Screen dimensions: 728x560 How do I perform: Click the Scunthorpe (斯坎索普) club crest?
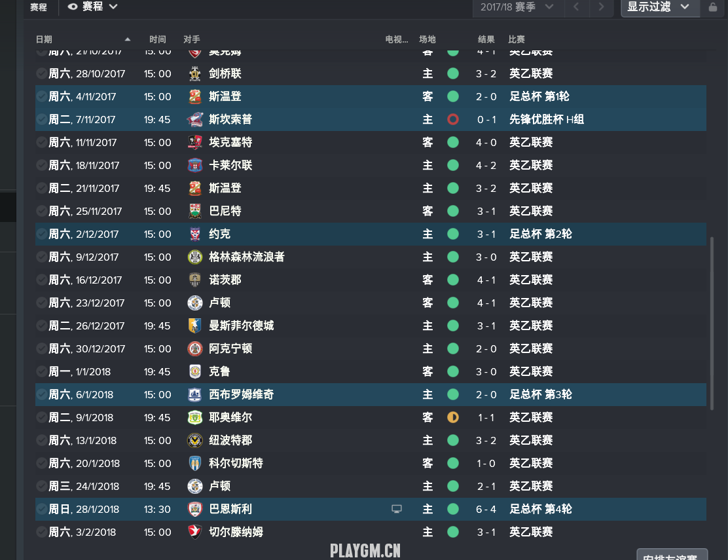coord(194,119)
